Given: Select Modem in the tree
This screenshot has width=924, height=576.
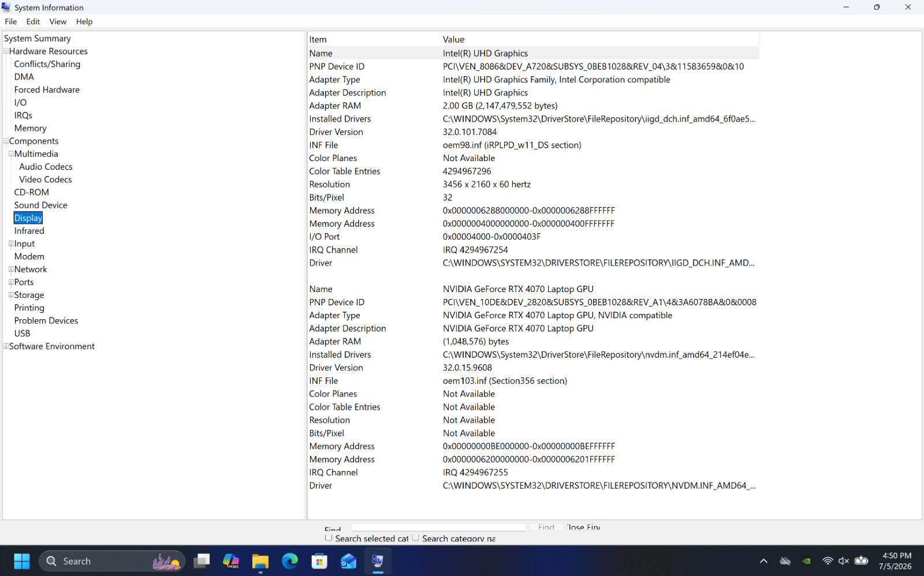Looking at the screenshot, I should point(29,256).
